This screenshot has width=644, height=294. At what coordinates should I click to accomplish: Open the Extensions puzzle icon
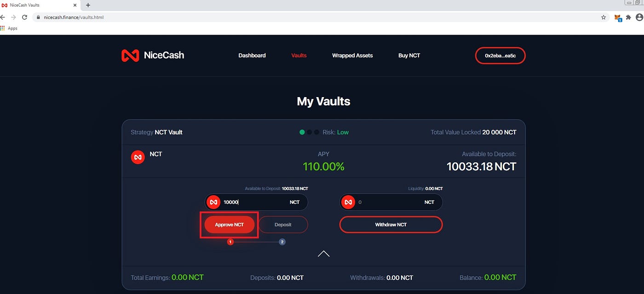point(628,17)
